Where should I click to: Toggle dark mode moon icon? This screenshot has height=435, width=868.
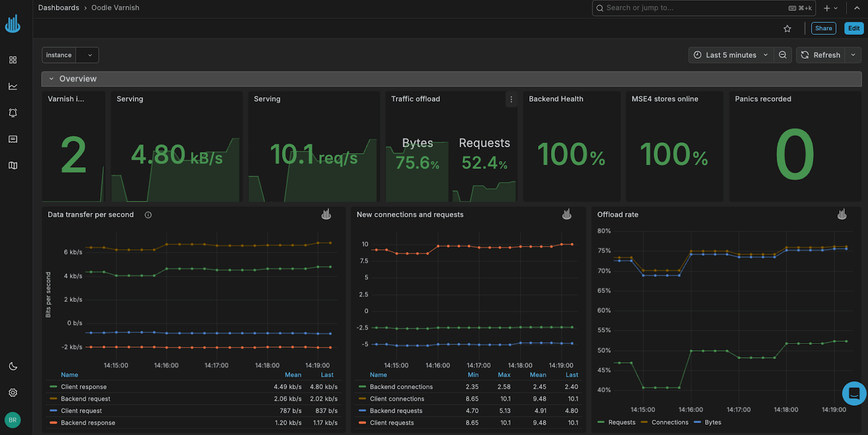tap(13, 367)
